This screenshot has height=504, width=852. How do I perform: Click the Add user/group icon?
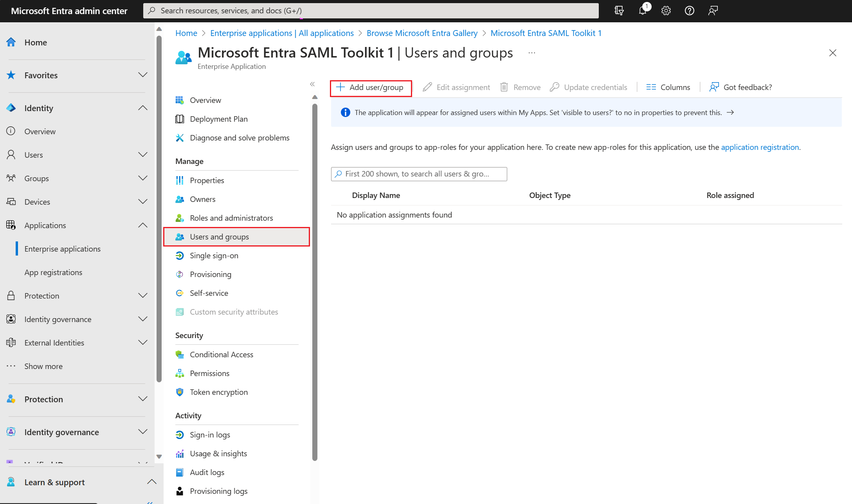(x=340, y=87)
